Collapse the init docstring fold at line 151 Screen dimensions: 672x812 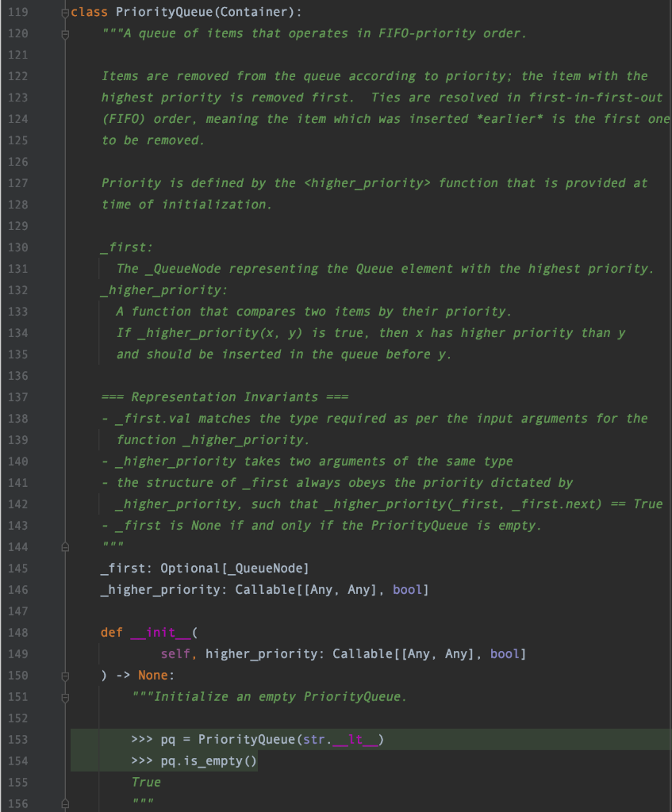63,696
